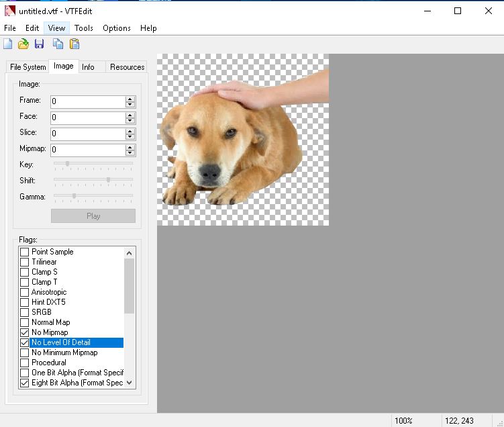504x427 pixels.
Task: Enable the Anisotropic flag
Action: 24,292
